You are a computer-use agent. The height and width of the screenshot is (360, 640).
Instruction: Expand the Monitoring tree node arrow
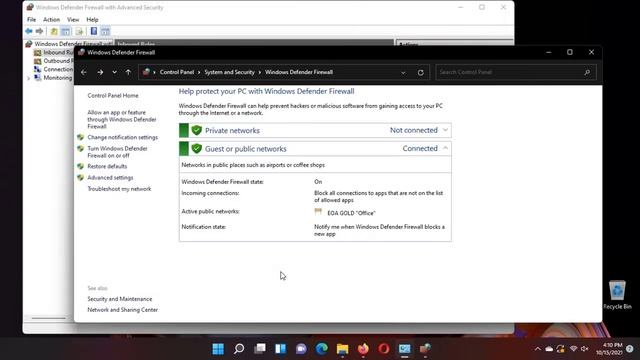pyautogui.click(x=28, y=78)
